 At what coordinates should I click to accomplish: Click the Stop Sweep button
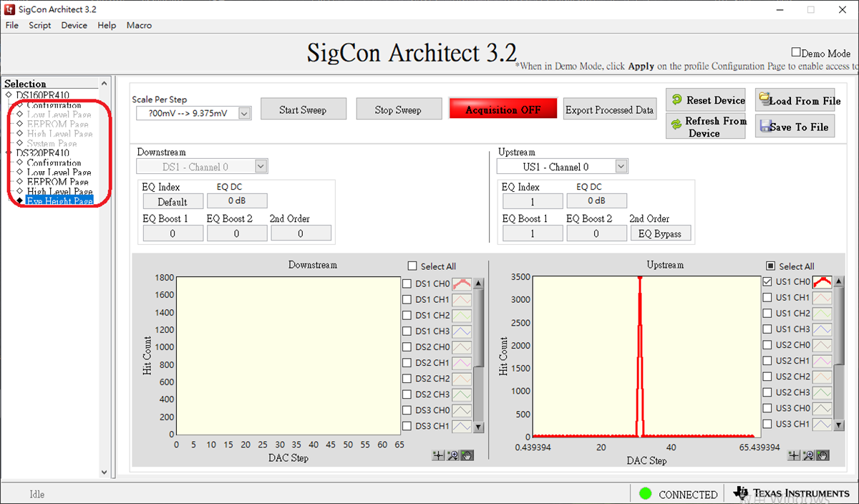[398, 110]
